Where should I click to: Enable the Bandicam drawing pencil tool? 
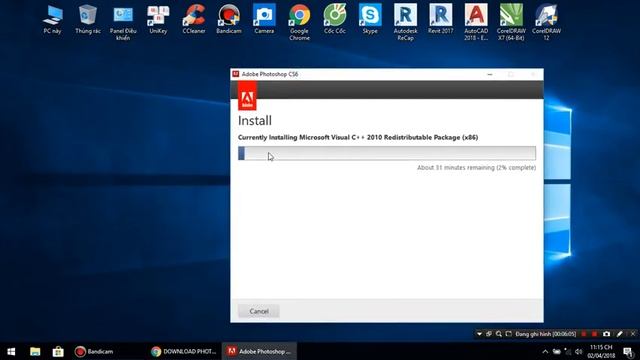[620, 334]
